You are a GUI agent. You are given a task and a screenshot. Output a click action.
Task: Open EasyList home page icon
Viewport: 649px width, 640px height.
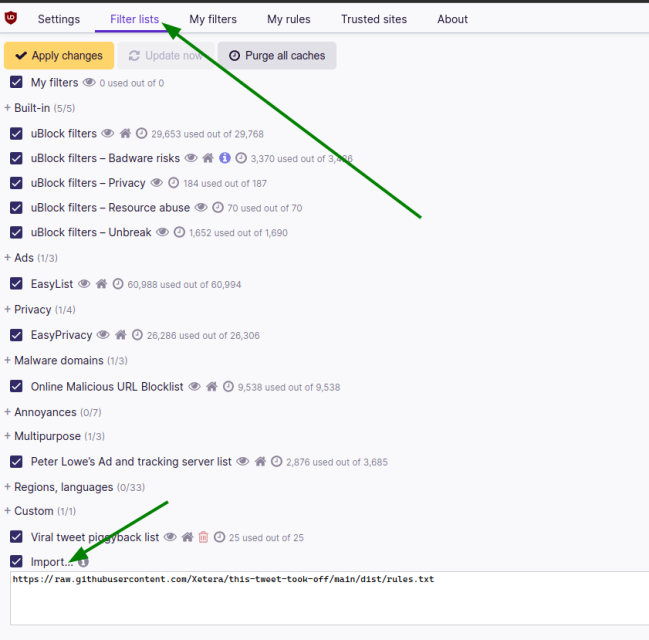[x=101, y=284]
